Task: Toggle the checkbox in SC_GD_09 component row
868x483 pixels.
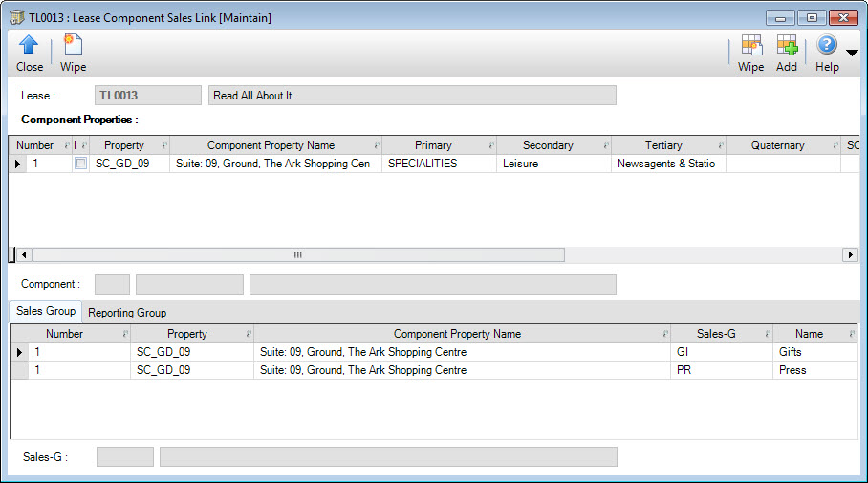Action: tap(81, 164)
